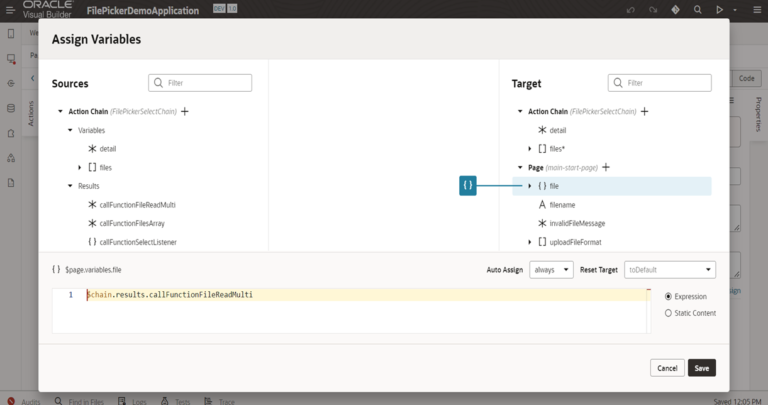Add variable via plus next to Sources Action Chain
Screen dimensions: 768x405
point(185,112)
